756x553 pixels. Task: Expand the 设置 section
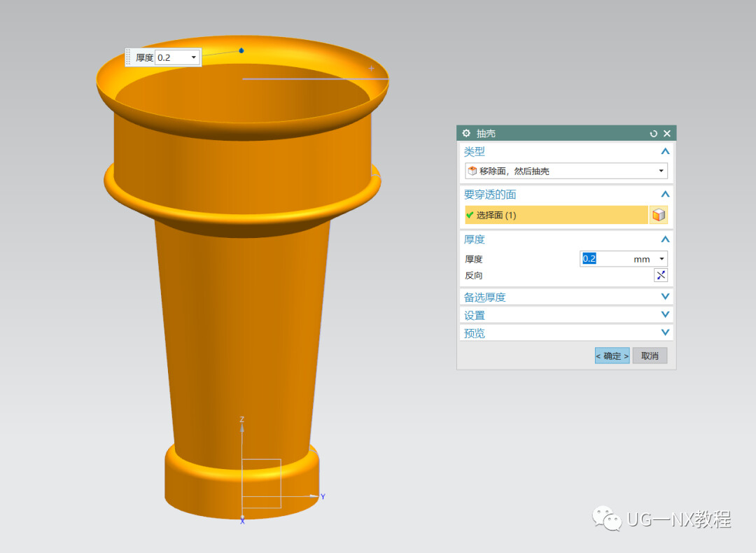(665, 314)
